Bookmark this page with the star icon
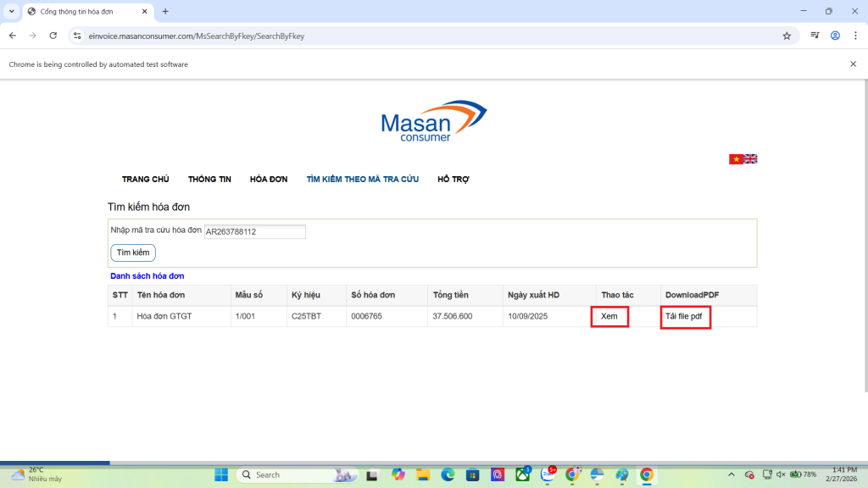Screen dimensions: 868x488 point(787,36)
